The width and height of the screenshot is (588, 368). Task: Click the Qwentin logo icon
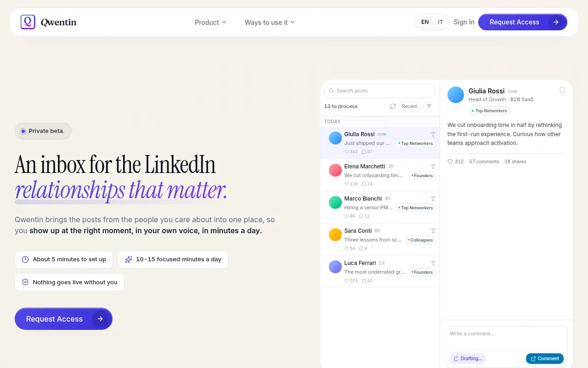click(28, 22)
